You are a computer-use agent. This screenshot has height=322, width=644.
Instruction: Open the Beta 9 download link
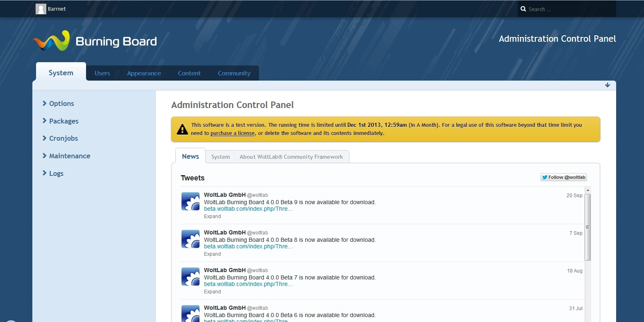point(248,209)
